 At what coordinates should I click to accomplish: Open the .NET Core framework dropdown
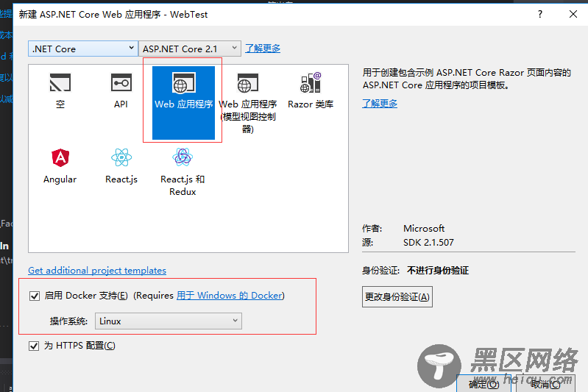point(83,49)
